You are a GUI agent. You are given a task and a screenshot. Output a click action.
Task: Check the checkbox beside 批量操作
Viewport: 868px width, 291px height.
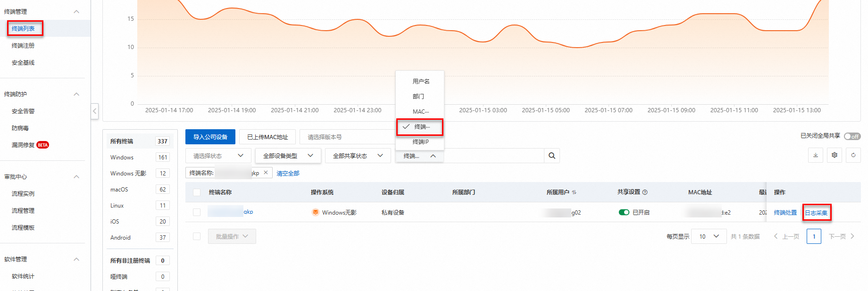pos(197,236)
